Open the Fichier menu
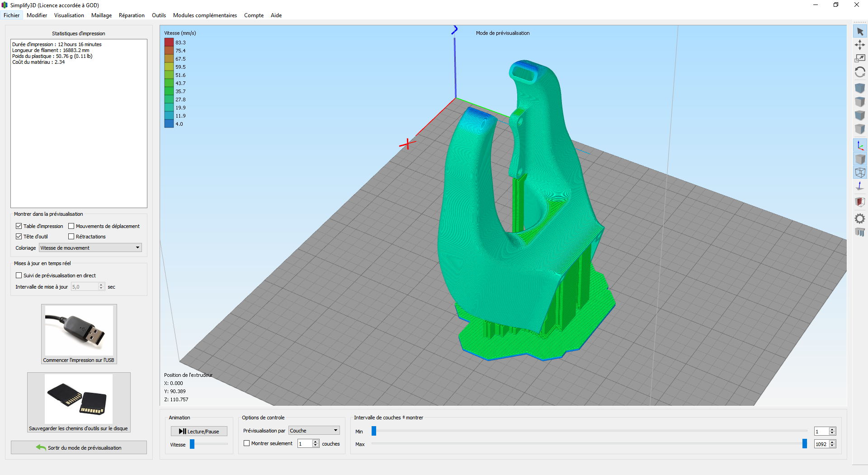The image size is (868, 475). click(12, 15)
